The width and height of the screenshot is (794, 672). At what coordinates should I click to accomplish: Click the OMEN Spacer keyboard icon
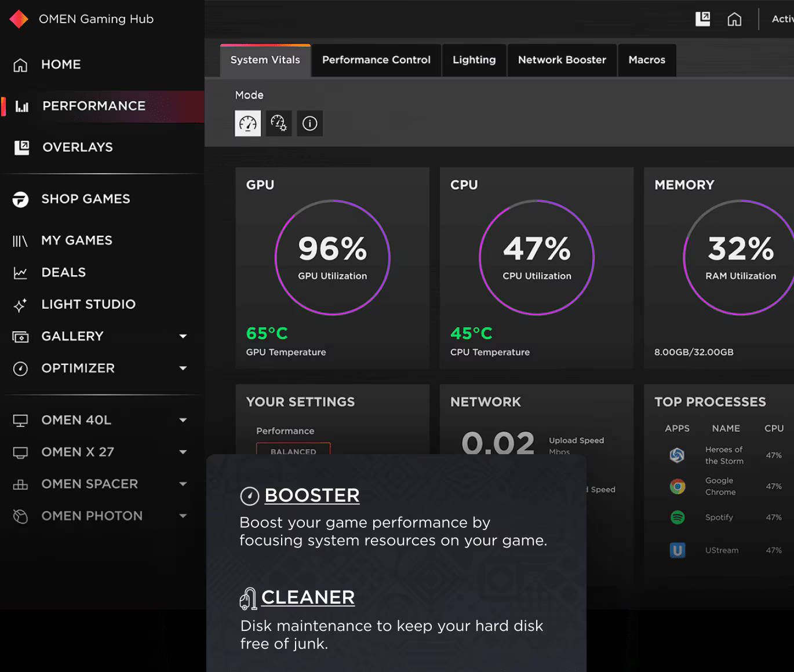20,484
